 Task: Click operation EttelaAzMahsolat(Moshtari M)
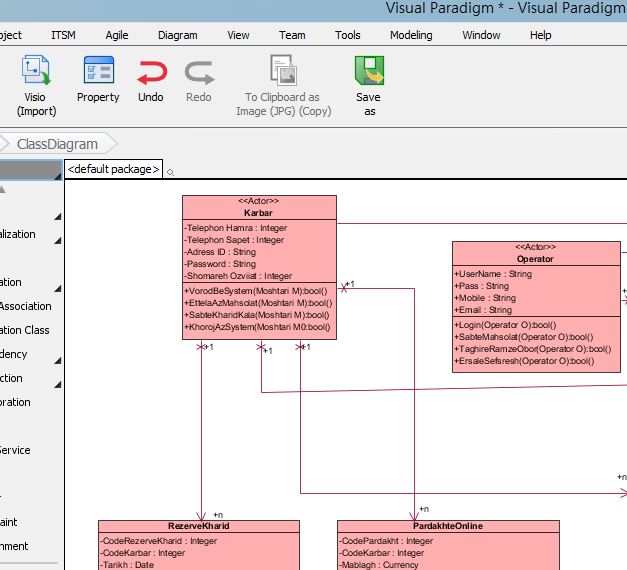258,303
